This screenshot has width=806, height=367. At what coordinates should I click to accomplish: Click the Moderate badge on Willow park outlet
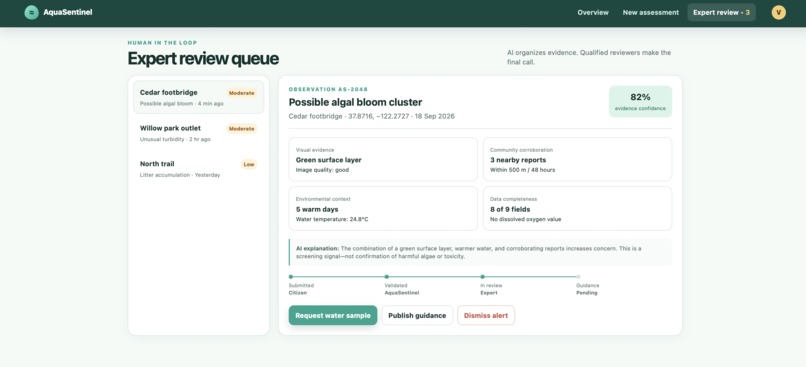coord(241,129)
